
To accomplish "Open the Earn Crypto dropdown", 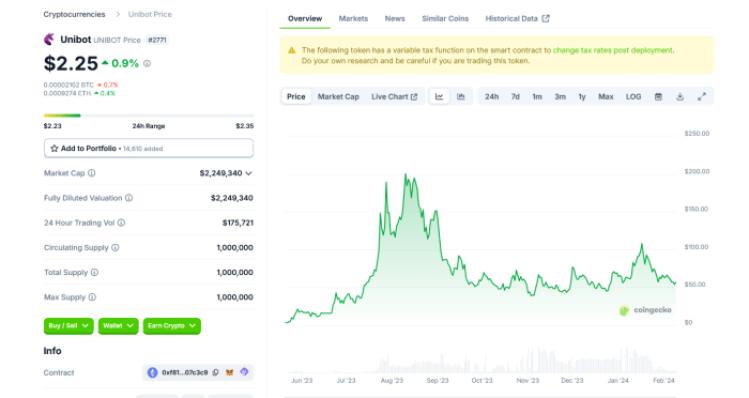I will 171,326.
